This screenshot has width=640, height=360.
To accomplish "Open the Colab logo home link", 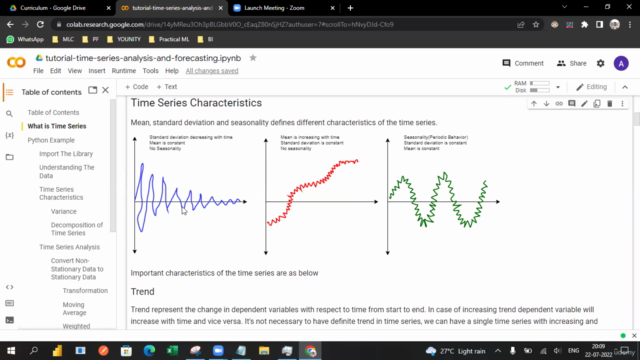I will tap(16, 62).
